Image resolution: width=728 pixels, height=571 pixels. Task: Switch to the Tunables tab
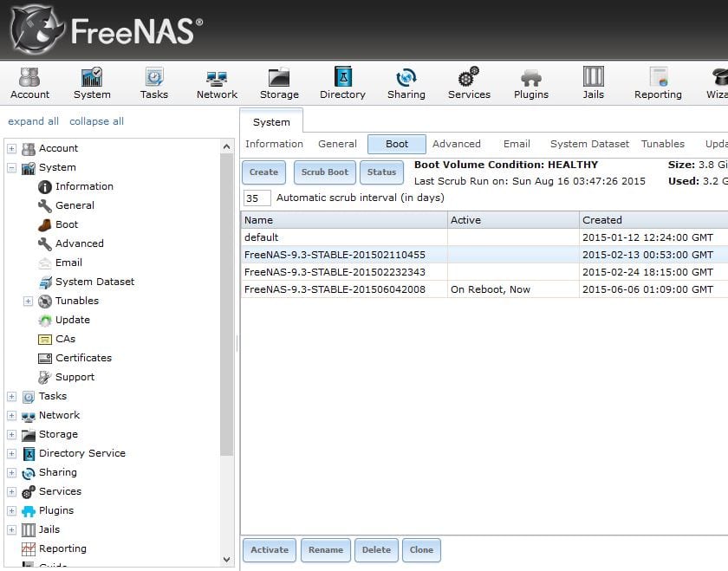pyautogui.click(x=662, y=144)
